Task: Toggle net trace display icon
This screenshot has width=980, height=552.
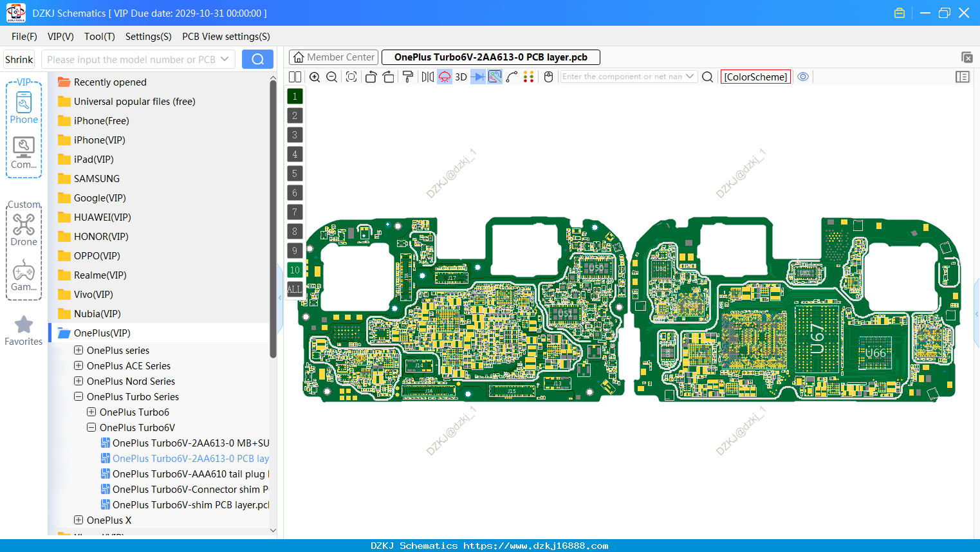Action: coord(495,77)
